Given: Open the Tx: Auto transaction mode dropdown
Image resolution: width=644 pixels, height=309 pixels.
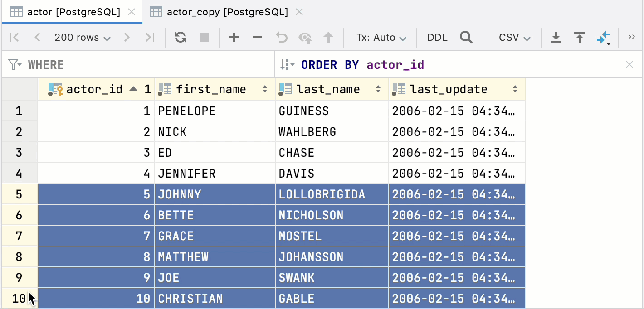Looking at the screenshot, I should [x=381, y=37].
